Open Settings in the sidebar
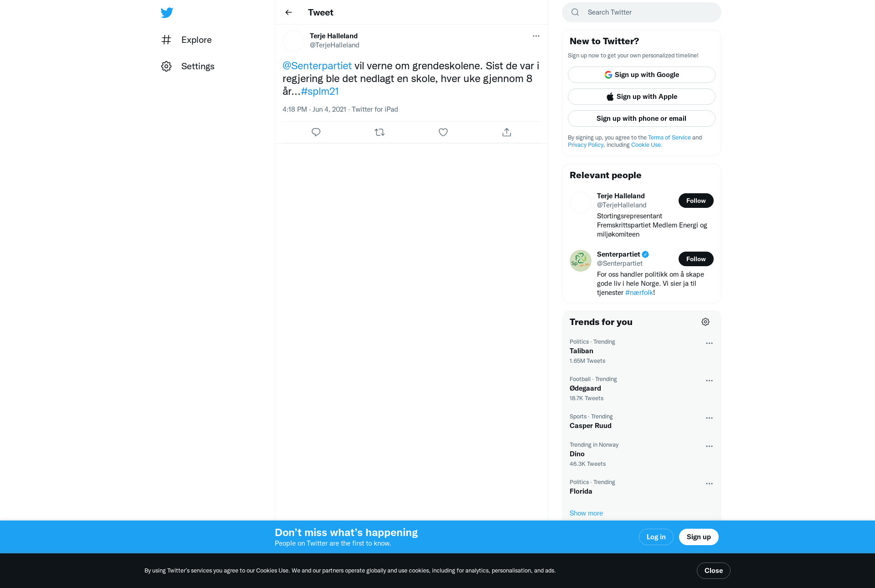 coord(188,66)
